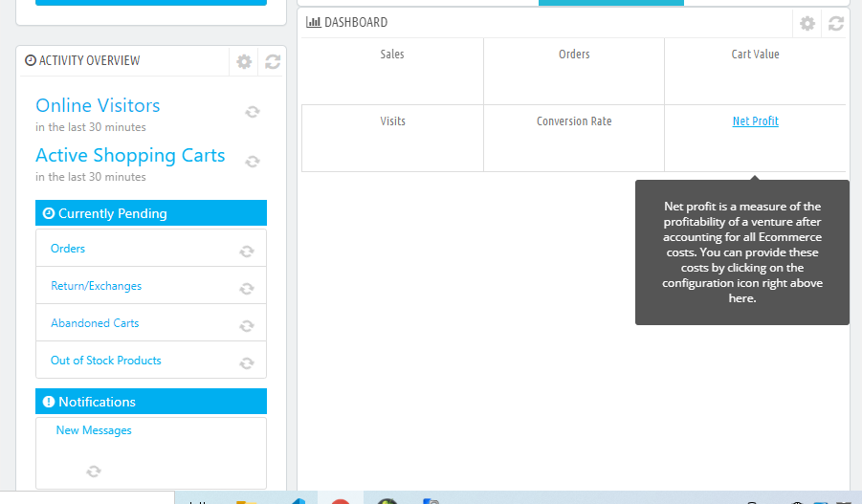
Task: Refresh Abandoned Carts count
Action: 246,326
